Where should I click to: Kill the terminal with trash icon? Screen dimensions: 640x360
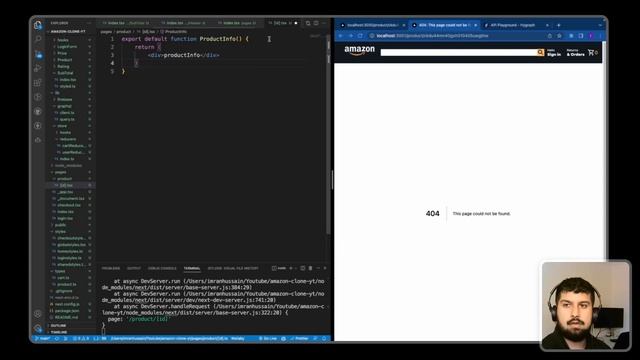[x=310, y=268]
